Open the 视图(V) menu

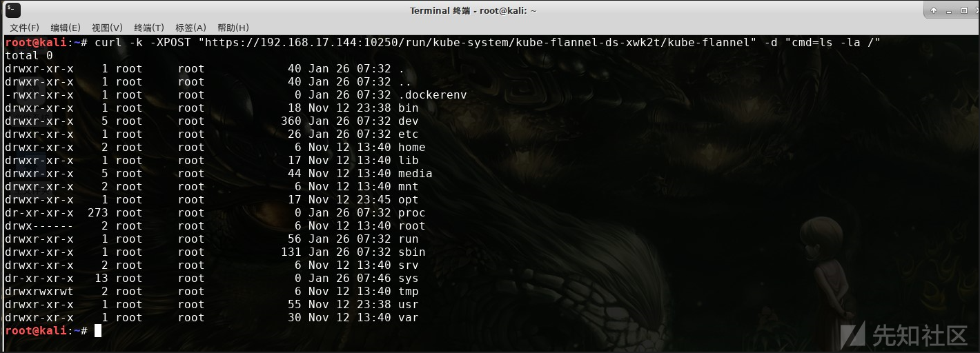107,28
